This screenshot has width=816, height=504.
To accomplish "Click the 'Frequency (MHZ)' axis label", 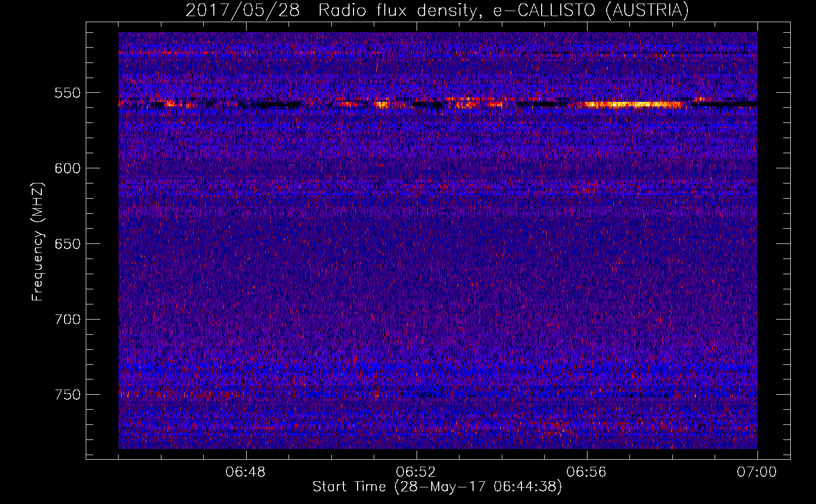I will 38,241.
